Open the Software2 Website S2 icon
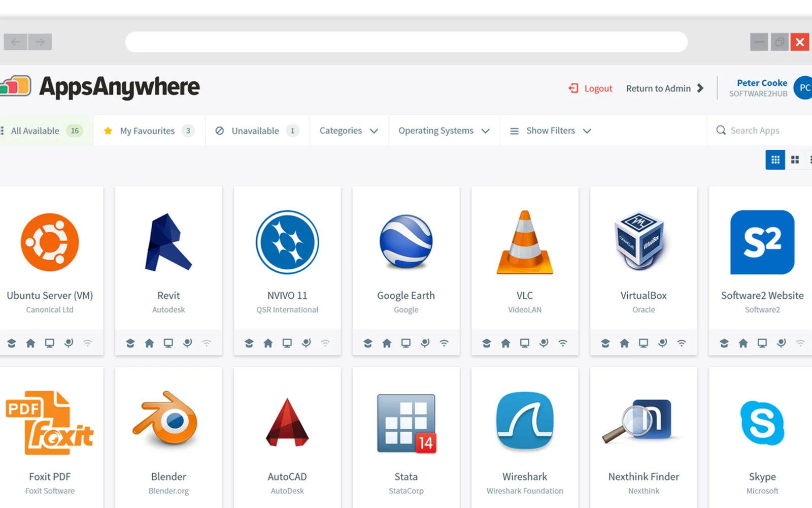 (x=762, y=242)
